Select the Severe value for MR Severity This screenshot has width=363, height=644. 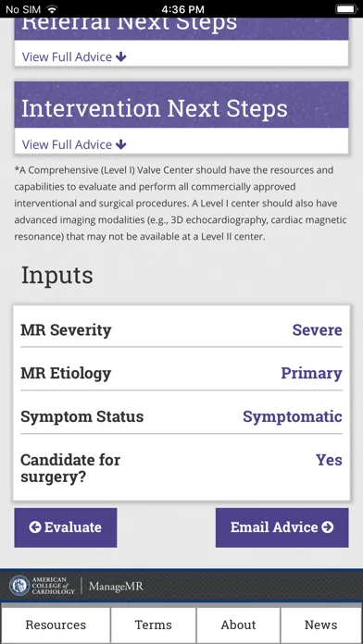317,329
